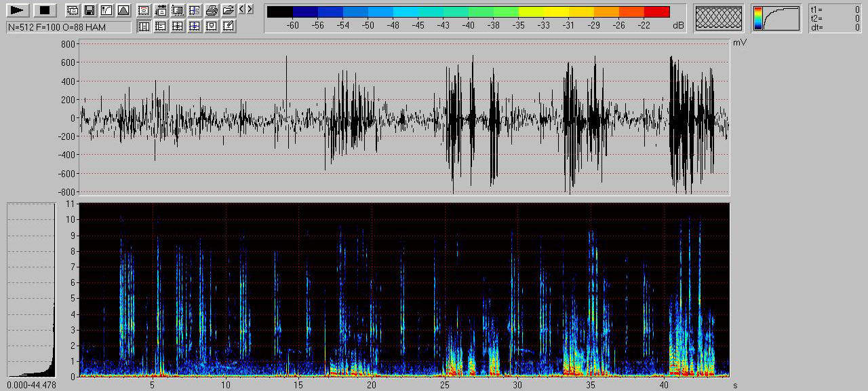The image size is (868, 391).
Task: Click the floppy disk save icon
Action: [x=90, y=10]
